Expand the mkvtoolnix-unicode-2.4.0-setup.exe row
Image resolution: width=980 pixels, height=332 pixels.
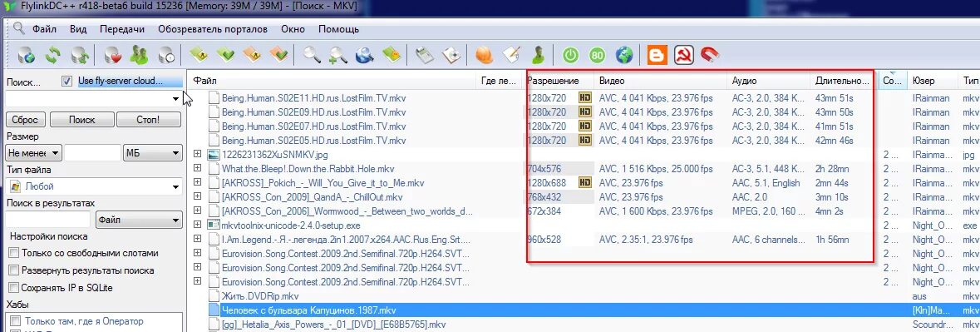click(x=198, y=225)
